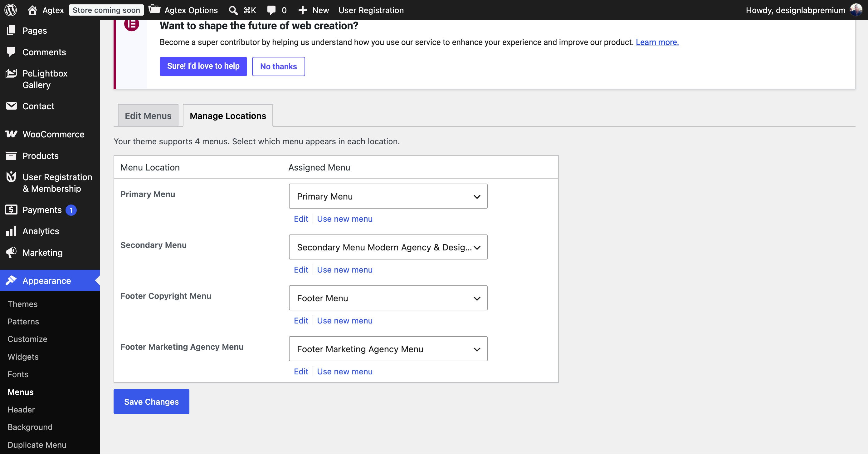Screen dimensions: 868x454
Task: Open the Footer Copyright Menu dropdown
Action: coord(388,298)
